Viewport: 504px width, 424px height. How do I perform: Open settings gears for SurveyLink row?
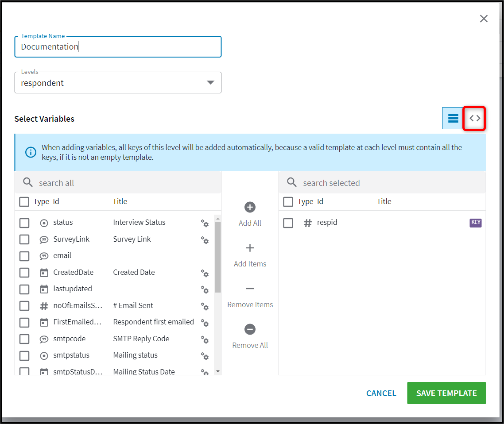(x=205, y=239)
